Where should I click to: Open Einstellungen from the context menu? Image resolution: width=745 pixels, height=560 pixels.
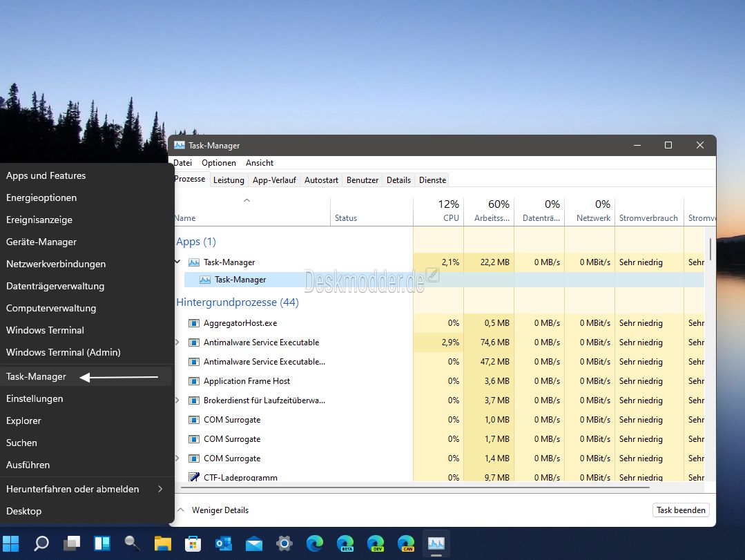click(x=86, y=398)
